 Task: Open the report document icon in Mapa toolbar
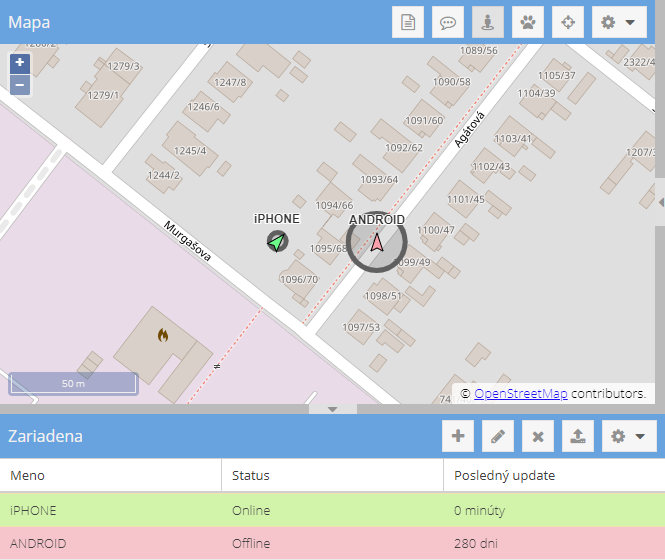click(x=408, y=22)
